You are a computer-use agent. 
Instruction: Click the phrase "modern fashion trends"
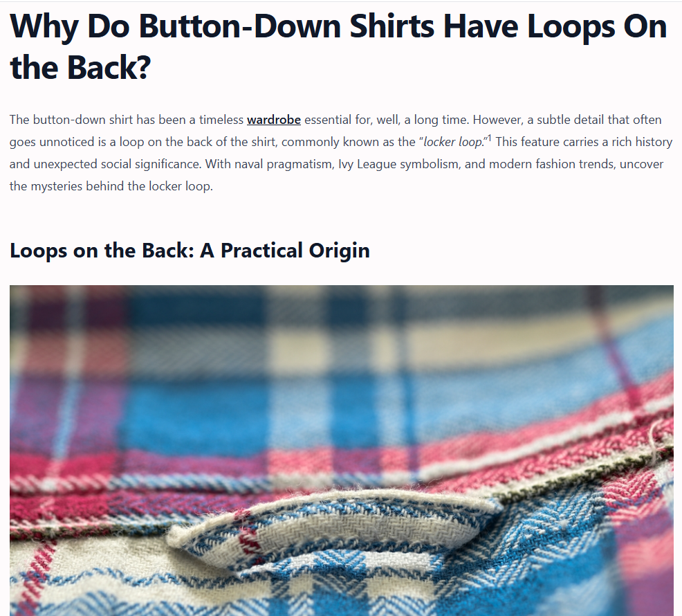[x=551, y=164]
